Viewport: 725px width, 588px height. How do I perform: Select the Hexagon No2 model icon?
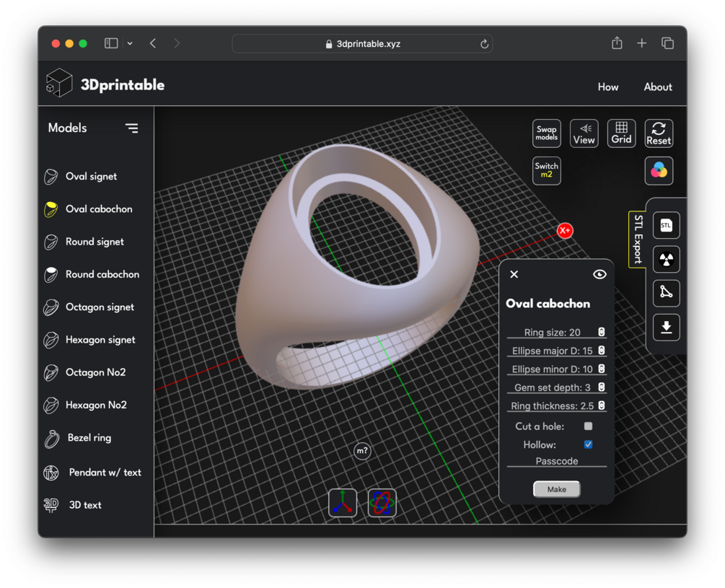(51, 405)
